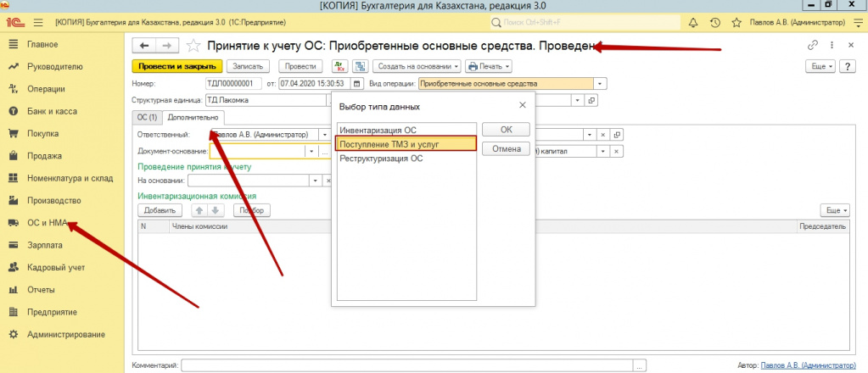The height and width of the screenshot is (373, 868).
Task: Open the calendar date picker icon
Action: coord(357,84)
